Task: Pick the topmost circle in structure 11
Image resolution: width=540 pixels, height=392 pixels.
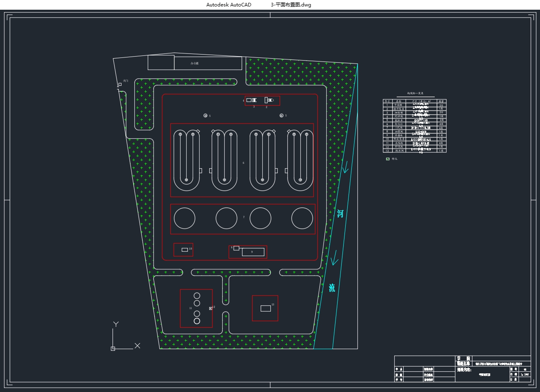Action: point(197,296)
